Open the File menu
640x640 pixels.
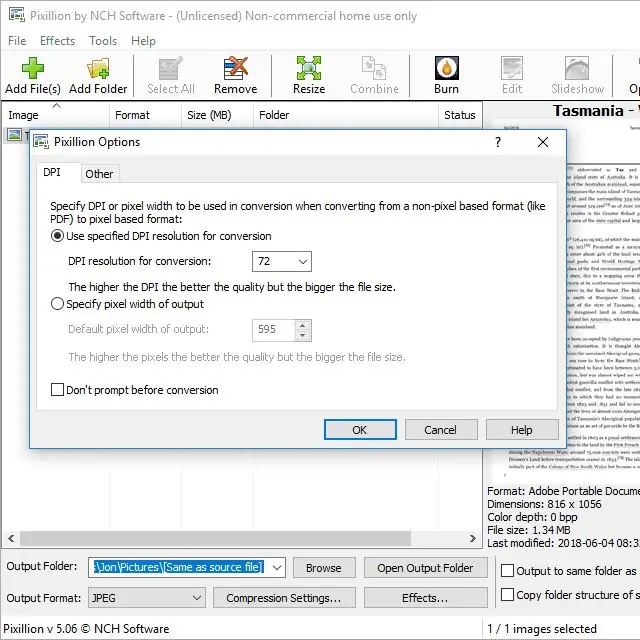17,41
